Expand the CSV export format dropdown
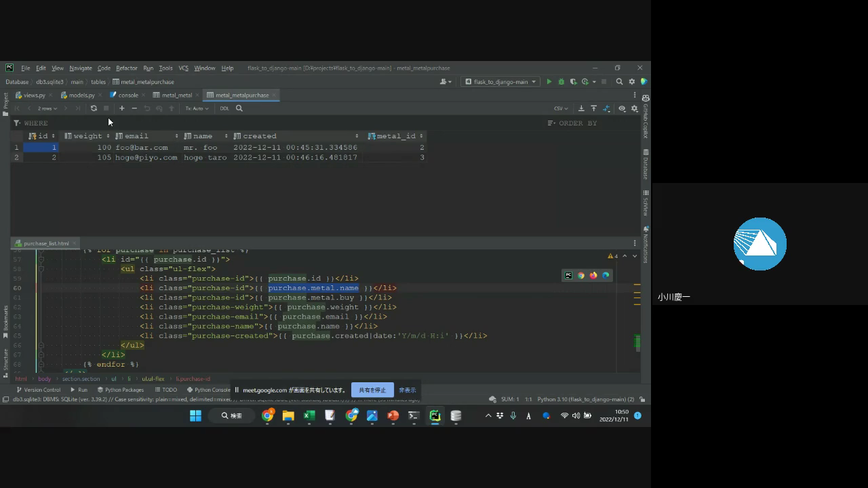Image resolution: width=868 pixels, height=488 pixels. (x=561, y=108)
